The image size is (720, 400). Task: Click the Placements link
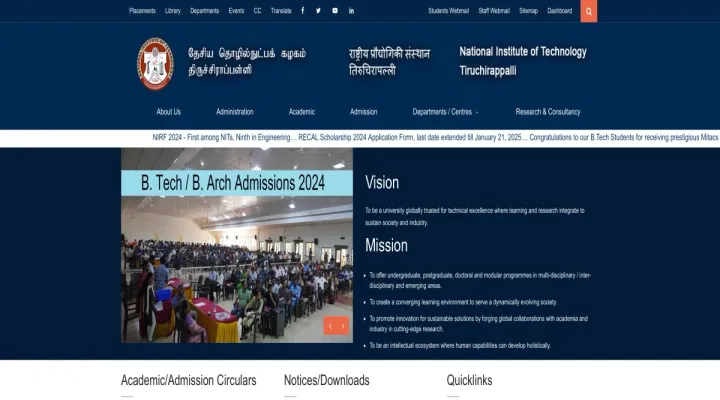142,11
